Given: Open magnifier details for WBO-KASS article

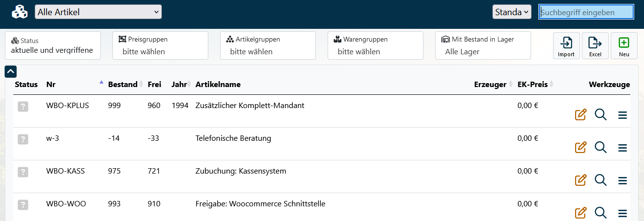Looking at the screenshot, I should click(x=600, y=180).
